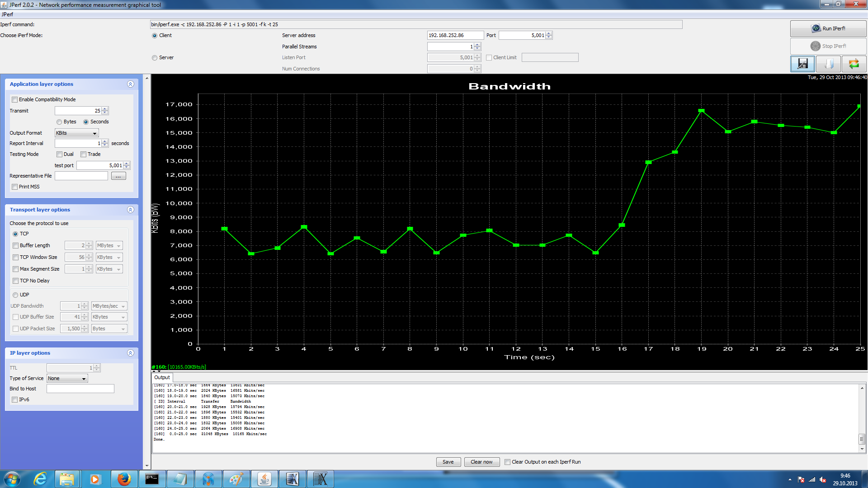Open the Paint taskbar icon
Viewport: 868px width, 488px height.
click(x=236, y=479)
